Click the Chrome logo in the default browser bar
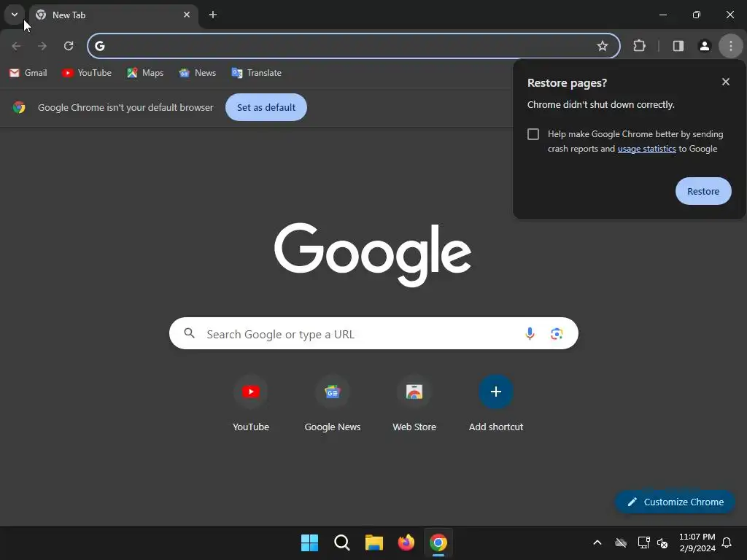747x560 pixels. 19,108
